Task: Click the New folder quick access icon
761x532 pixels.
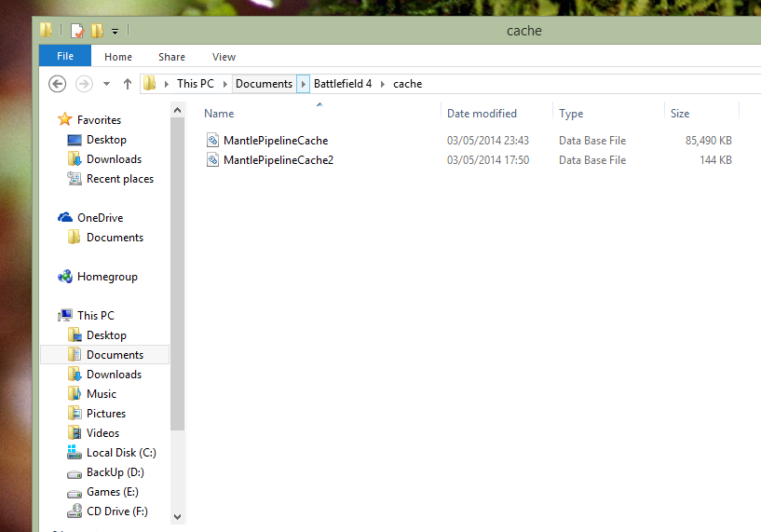Action: point(98,31)
